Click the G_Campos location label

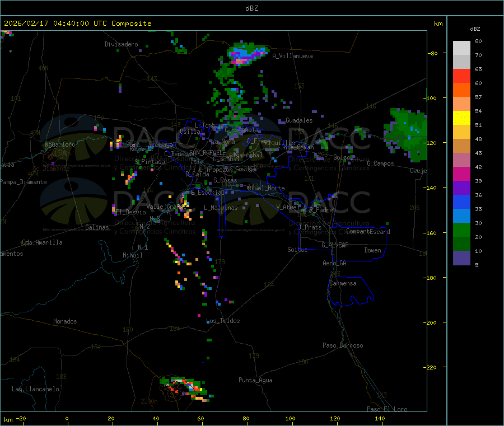380,163
